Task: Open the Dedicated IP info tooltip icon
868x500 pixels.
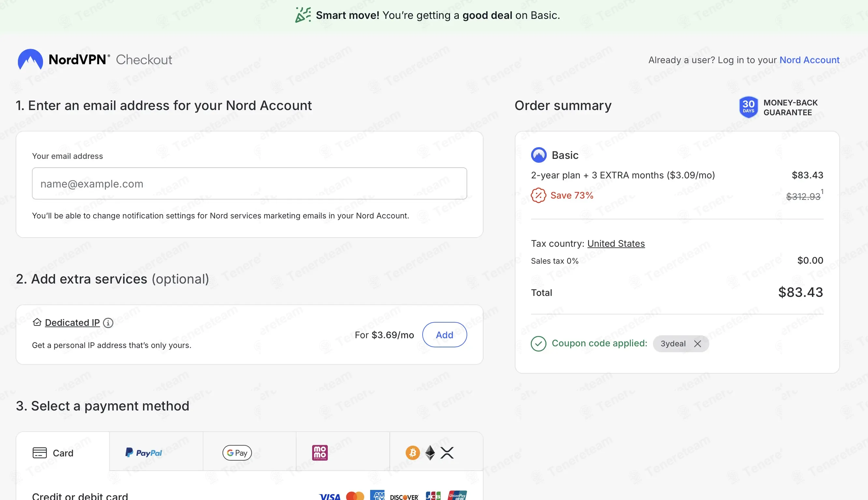Action: pos(108,323)
